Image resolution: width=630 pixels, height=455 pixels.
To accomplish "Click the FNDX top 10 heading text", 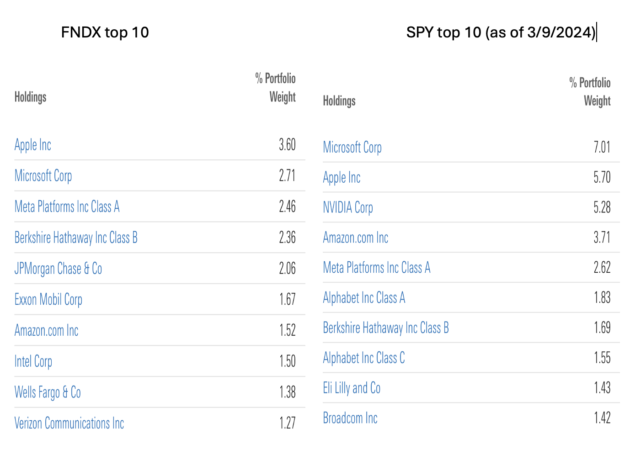I will pos(105,32).
